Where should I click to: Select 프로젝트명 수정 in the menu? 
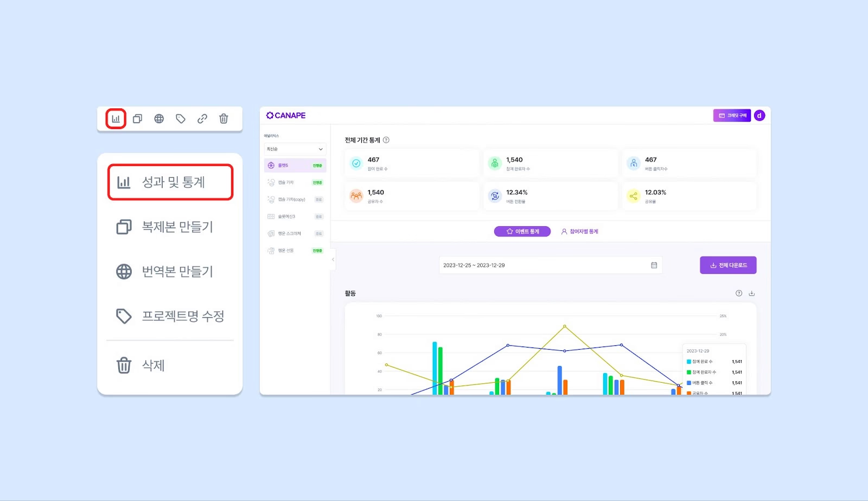170,316
